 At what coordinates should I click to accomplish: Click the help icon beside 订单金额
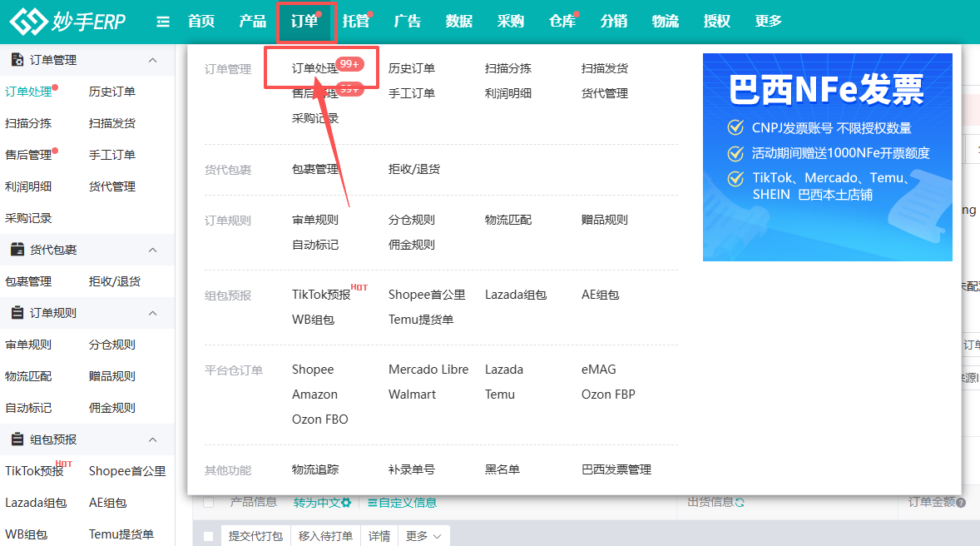click(x=961, y=502)
